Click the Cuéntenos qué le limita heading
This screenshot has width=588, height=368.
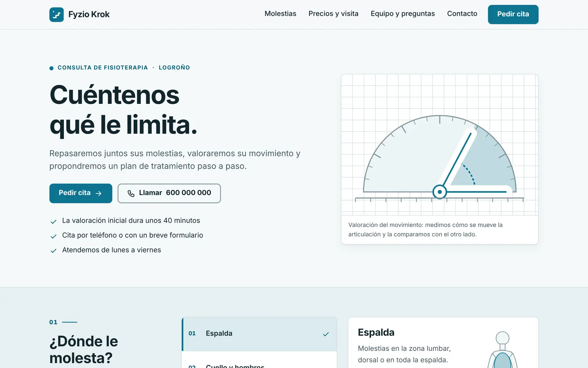[123, 110]
